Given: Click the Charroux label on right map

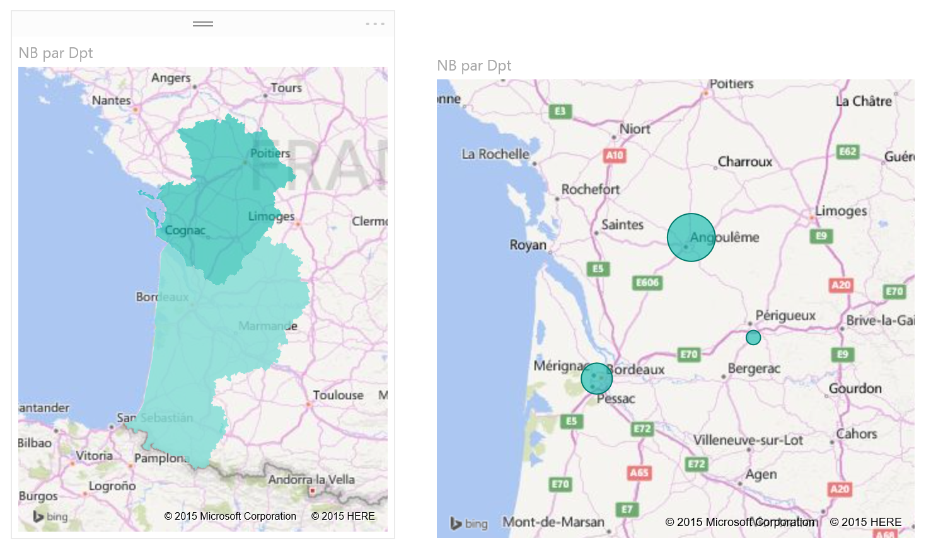Looking at the screenshot, I should point(745,161).
